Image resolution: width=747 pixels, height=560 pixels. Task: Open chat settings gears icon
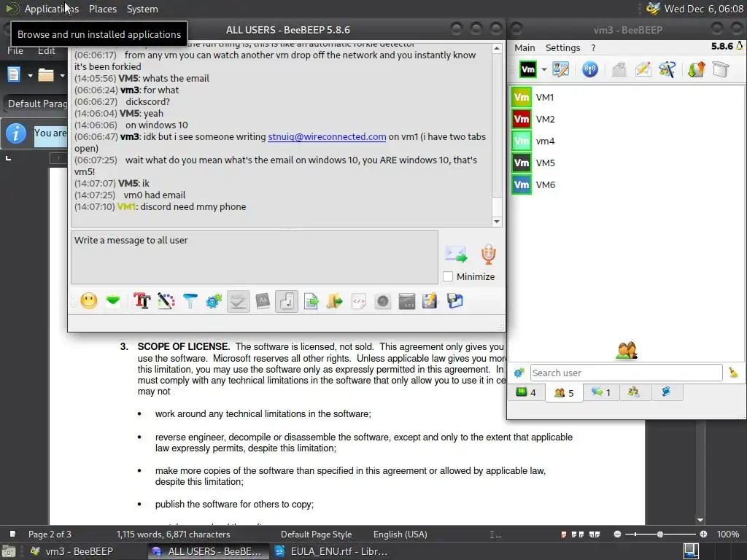pyautogui.click(x=214, y=301)
